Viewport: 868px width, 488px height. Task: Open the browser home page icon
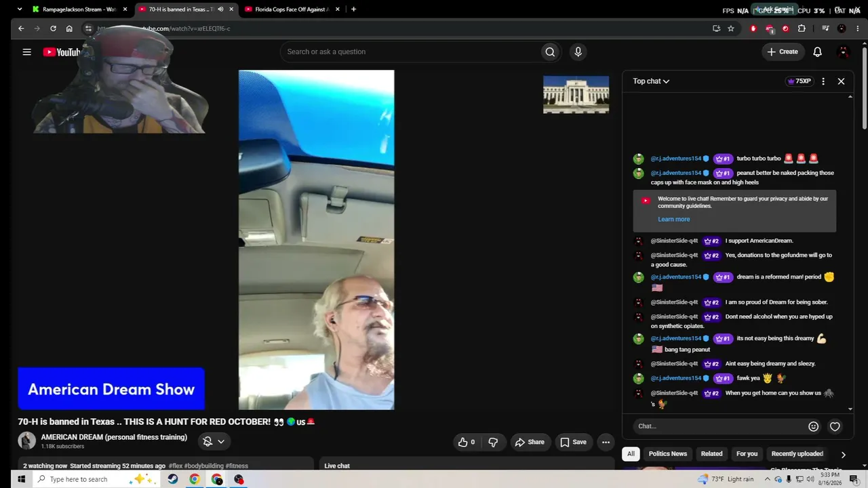tap(69, 28)
